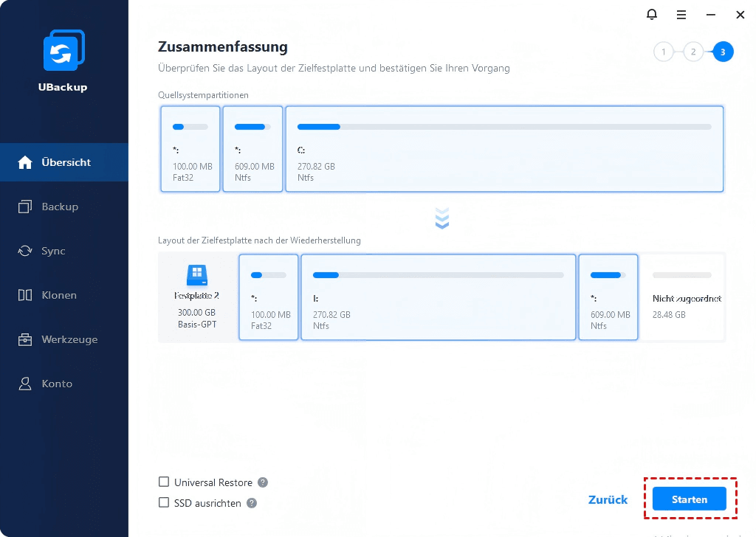This screenshot has height=537, width=756.
Task: Click the Werkzeuge toolbox icon
Action: (25, 340)
